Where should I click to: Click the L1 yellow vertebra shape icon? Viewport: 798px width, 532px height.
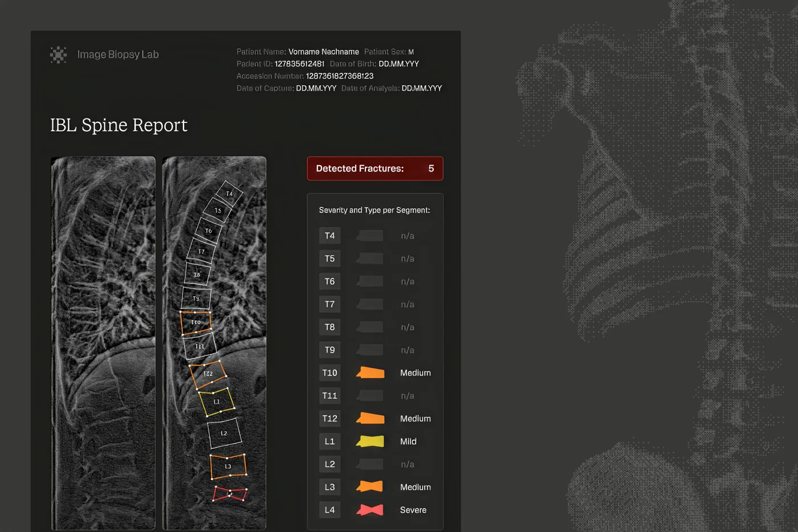pyautogui.click(x=370, y=441)
